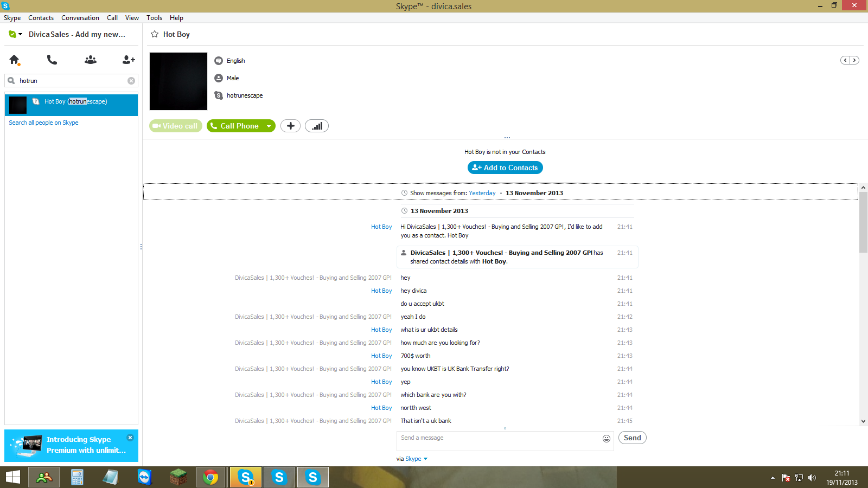Screen dimensions: 868x488
Task: Show messages from Yesterday
Action: coord(482,193)
